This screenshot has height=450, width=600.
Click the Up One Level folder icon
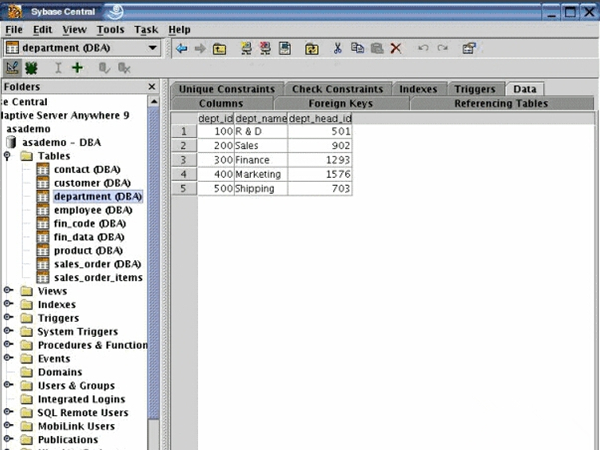(x=219, y=48)
